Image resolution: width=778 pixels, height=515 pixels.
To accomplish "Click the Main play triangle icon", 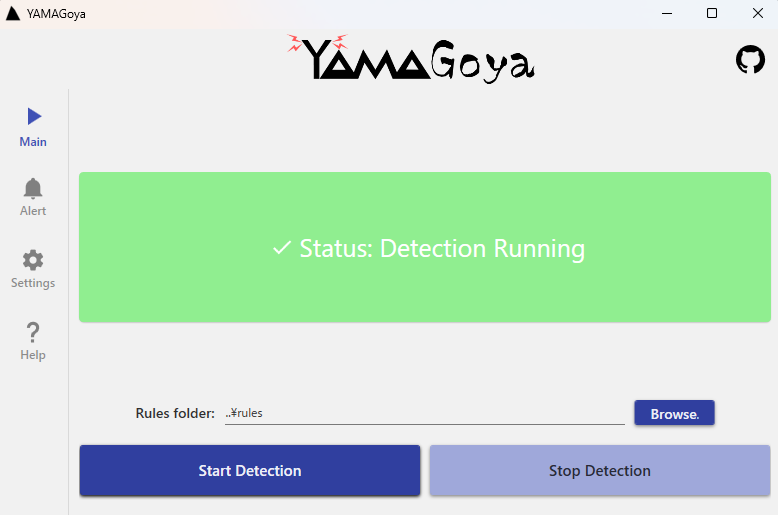I will coord(34,116).
